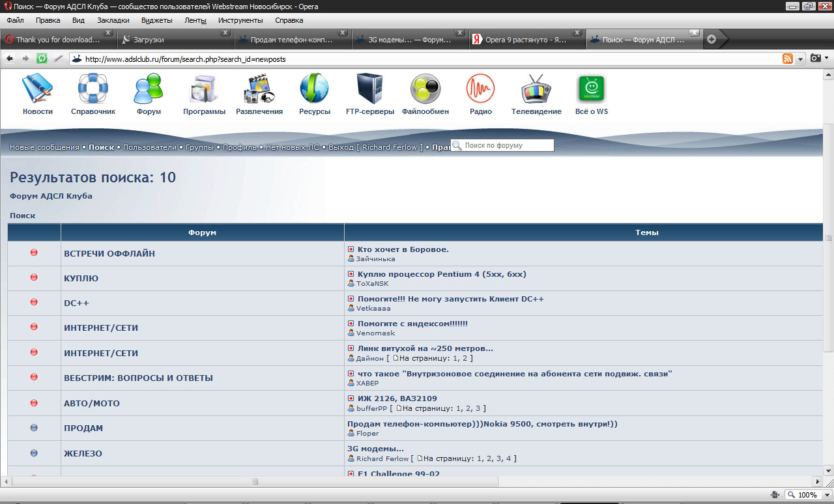The image size is (834, 504).
Task: Click the new tab plus button
Action: [x=712, y=39]
